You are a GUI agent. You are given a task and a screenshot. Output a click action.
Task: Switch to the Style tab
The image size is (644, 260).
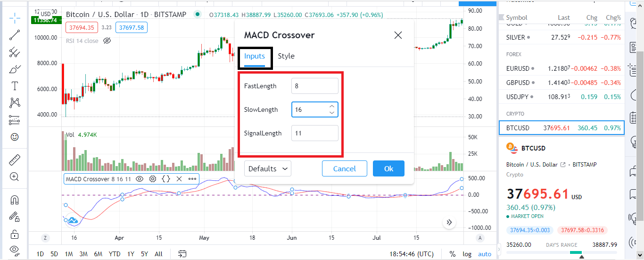pyautogui.click(x=286, y=56)
